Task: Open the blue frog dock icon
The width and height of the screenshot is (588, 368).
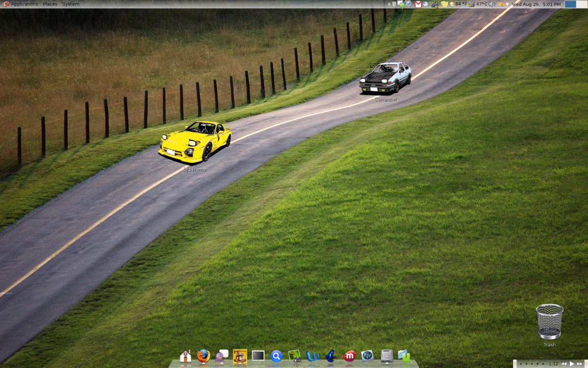Action: [331, 356]
